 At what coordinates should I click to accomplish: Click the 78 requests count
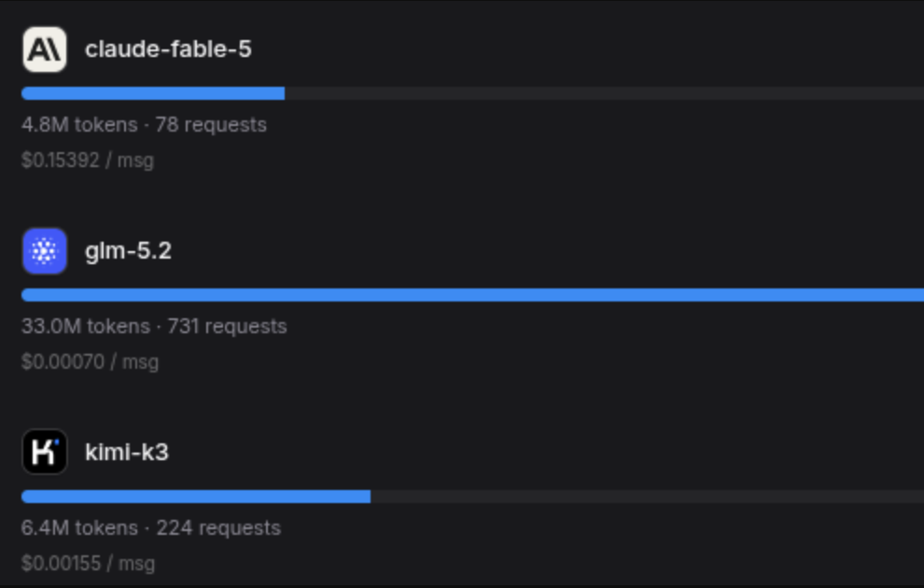(211, 125)
